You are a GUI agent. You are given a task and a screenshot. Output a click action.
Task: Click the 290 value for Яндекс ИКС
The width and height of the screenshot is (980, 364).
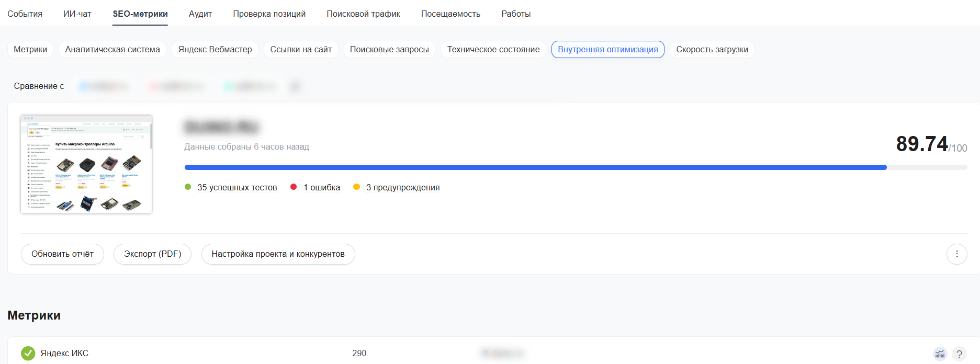point(359,354)
